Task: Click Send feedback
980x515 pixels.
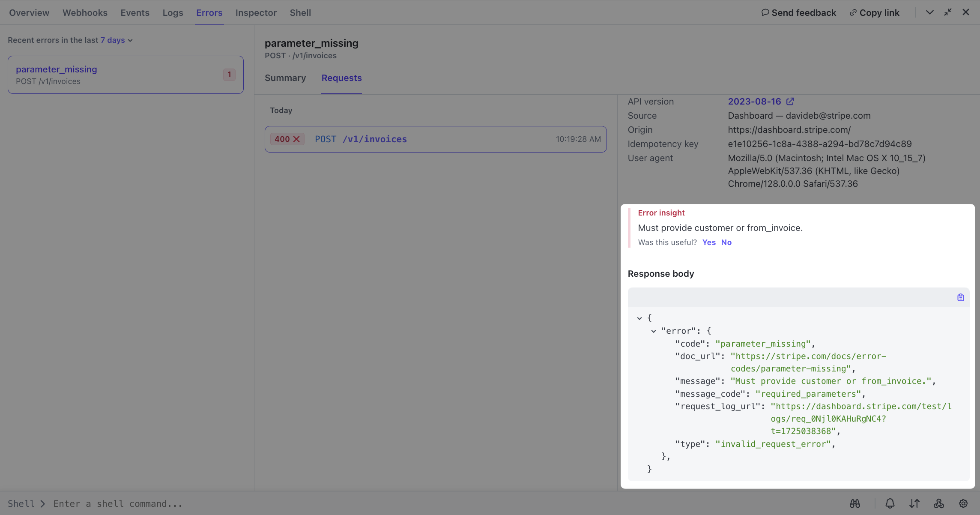Action: tap(799, 13)
